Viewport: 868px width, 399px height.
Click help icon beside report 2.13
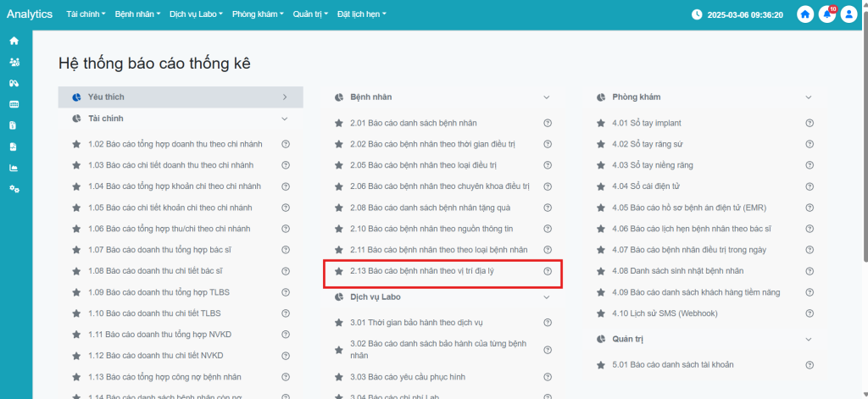tap(548, 271)
